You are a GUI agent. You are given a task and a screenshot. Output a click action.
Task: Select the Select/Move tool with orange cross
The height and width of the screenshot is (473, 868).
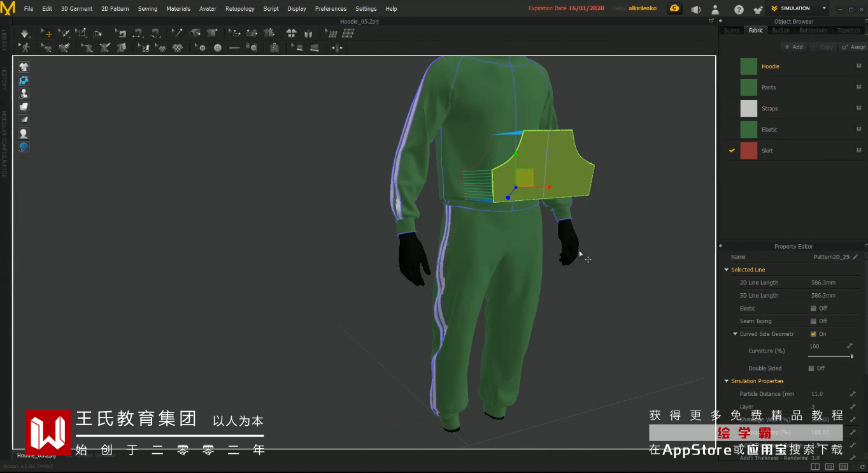(x=48, y=33)
